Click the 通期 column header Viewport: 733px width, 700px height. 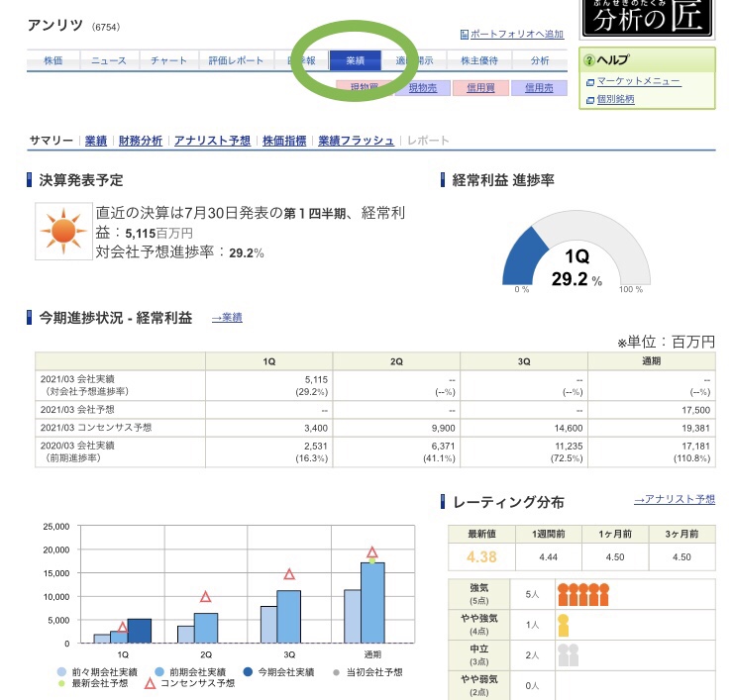coord(651,361)
